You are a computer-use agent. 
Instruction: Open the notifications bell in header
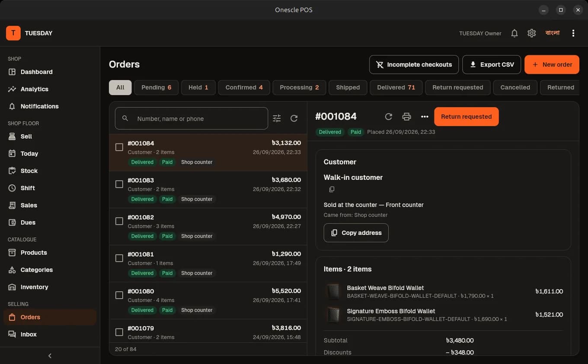514,33
